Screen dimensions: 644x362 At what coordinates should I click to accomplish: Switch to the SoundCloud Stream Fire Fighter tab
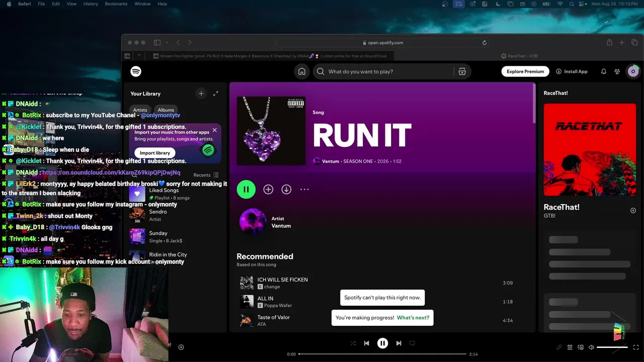coord(270,56)
